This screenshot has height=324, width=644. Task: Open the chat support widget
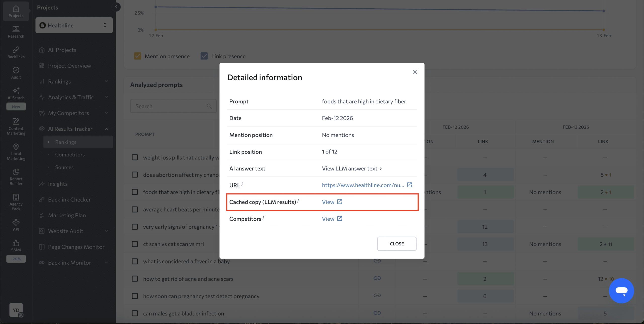click(621, 291)
